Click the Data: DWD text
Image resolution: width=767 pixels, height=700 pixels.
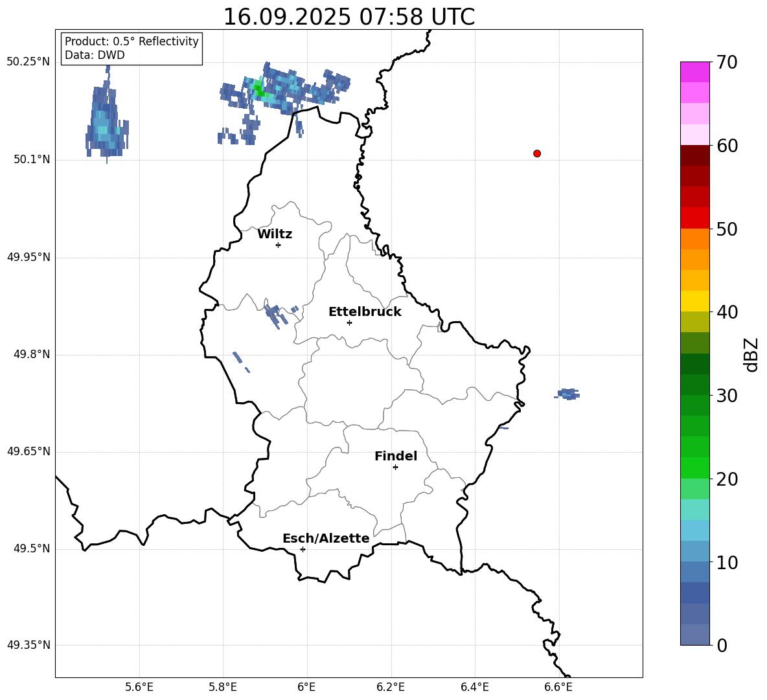(x=95, y=55)
